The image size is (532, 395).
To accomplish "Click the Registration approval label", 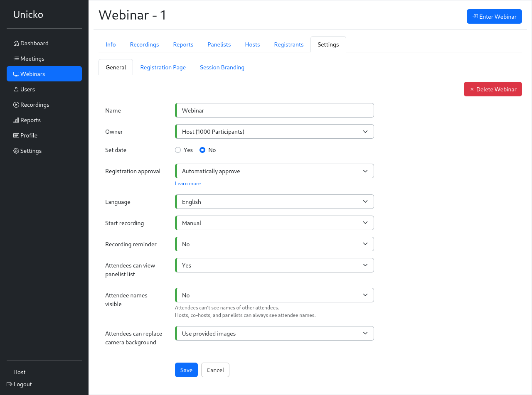I will click(x=133, y=171).
